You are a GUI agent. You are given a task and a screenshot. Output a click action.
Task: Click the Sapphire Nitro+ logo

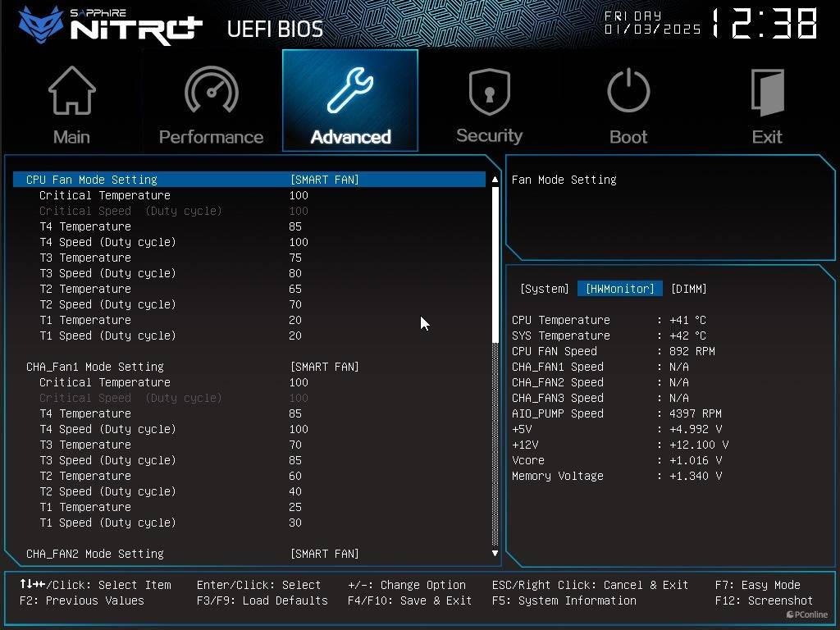pos(111,25)
